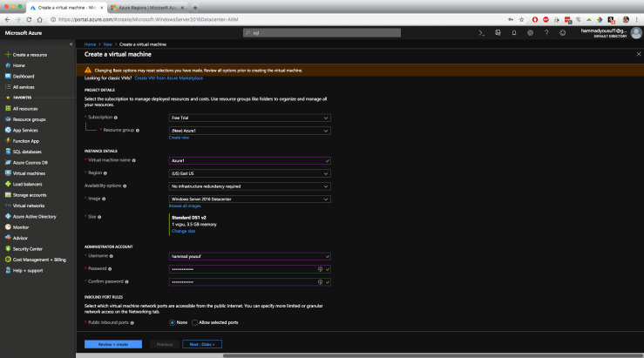Viewport: 644px width, 358px height.
Task: Show info tooltip for Size
Action: [x=99, y=217]
